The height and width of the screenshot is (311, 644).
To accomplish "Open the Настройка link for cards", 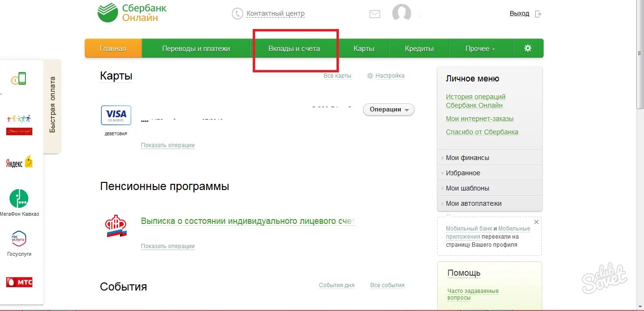I will pos(390,76).
